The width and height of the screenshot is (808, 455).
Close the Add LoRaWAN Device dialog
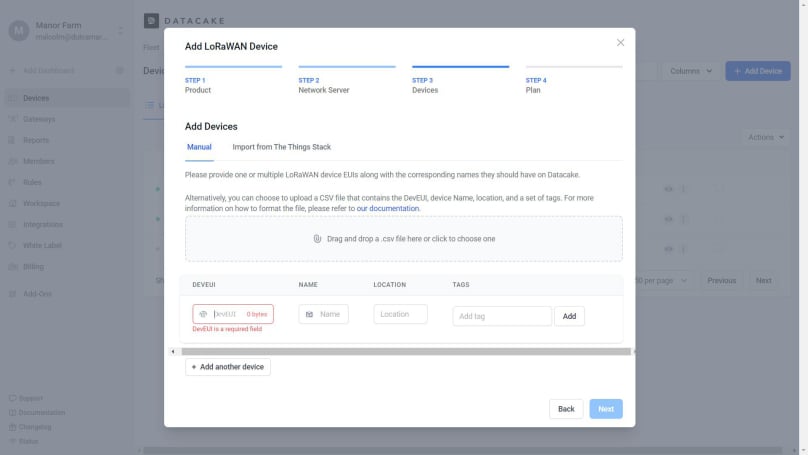click(620, 43)
